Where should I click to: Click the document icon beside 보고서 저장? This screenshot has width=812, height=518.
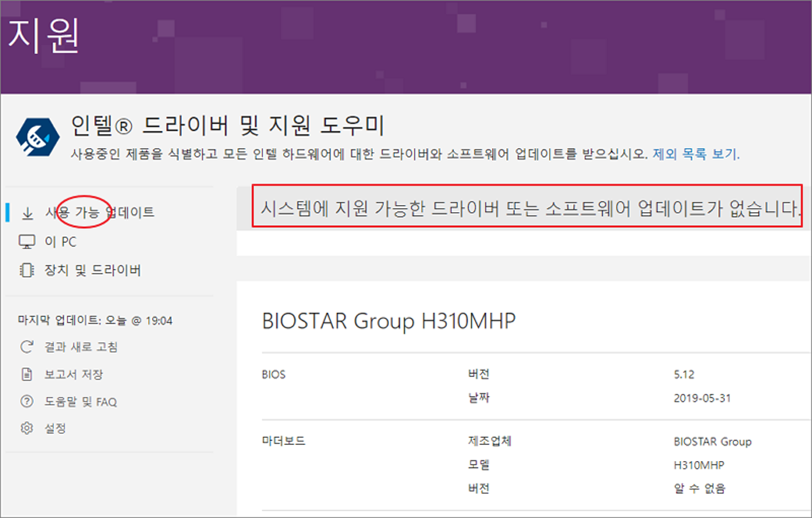(27, 374)
